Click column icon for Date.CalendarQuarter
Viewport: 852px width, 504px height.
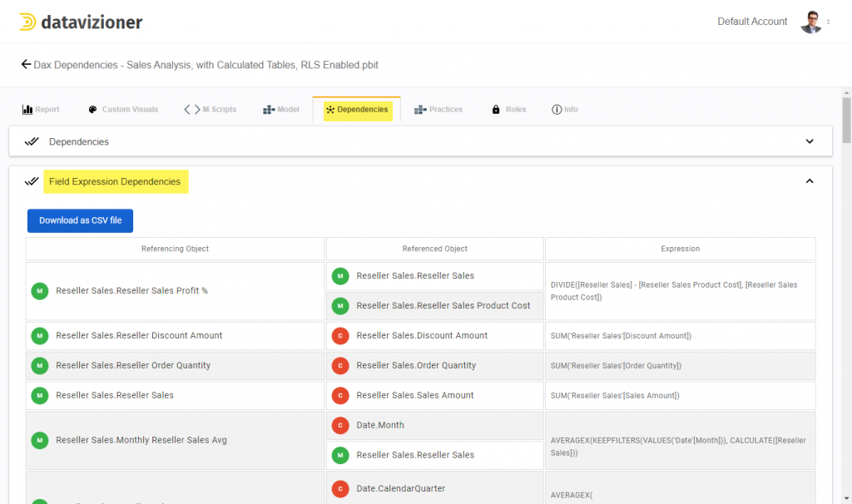pyautogui.click(x=340, y=489)
